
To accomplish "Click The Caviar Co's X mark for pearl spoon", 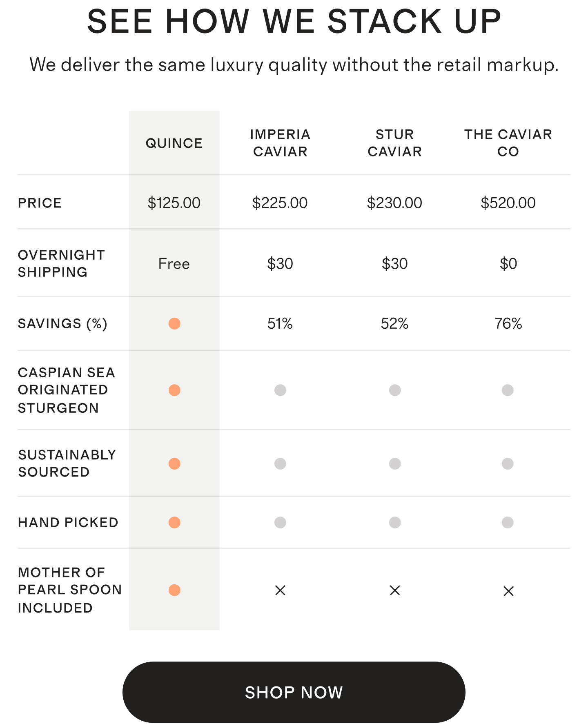I will pos(508,591).
